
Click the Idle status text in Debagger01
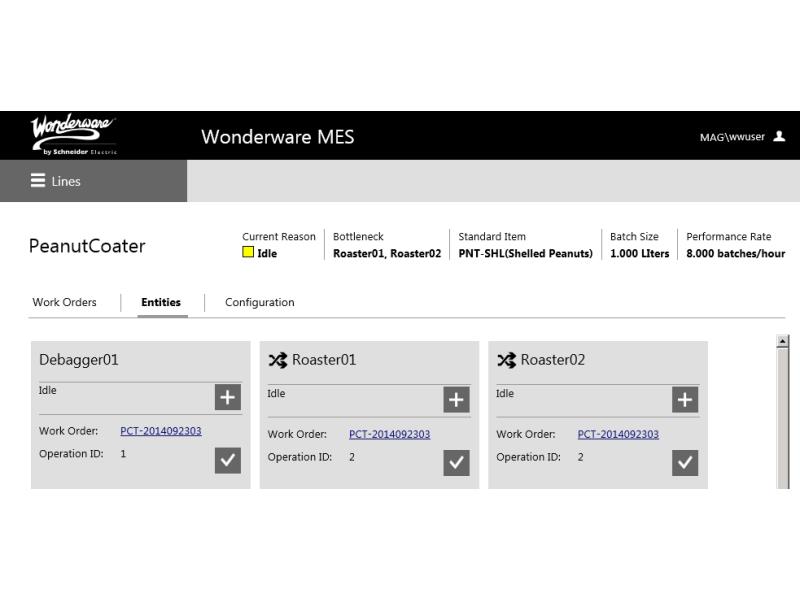pyautogui.click(x=47, y=390)
